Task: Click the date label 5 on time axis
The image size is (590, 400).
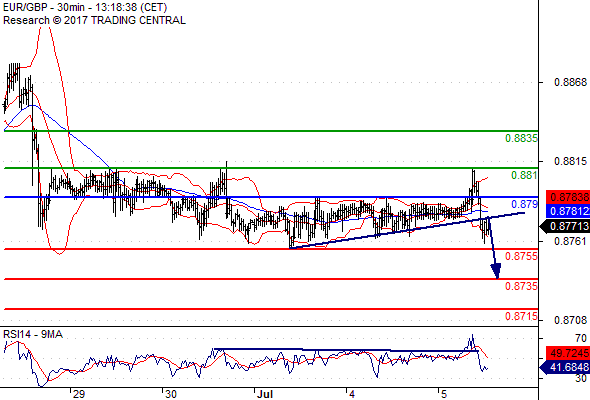Action: point(444,394)
